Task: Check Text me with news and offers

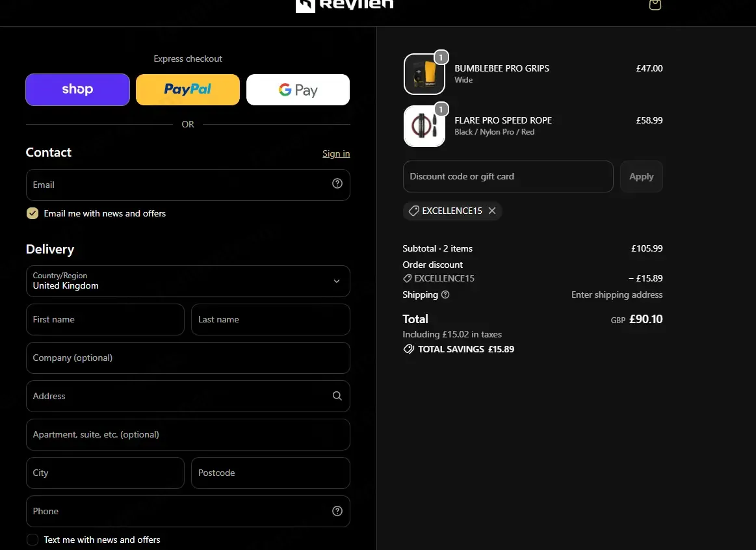Action: pyautogui.click(x=33, y=540)
